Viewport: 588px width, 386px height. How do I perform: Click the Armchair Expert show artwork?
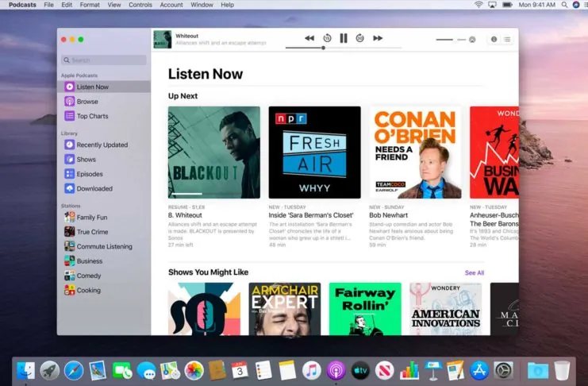click(x=285, y=309)
